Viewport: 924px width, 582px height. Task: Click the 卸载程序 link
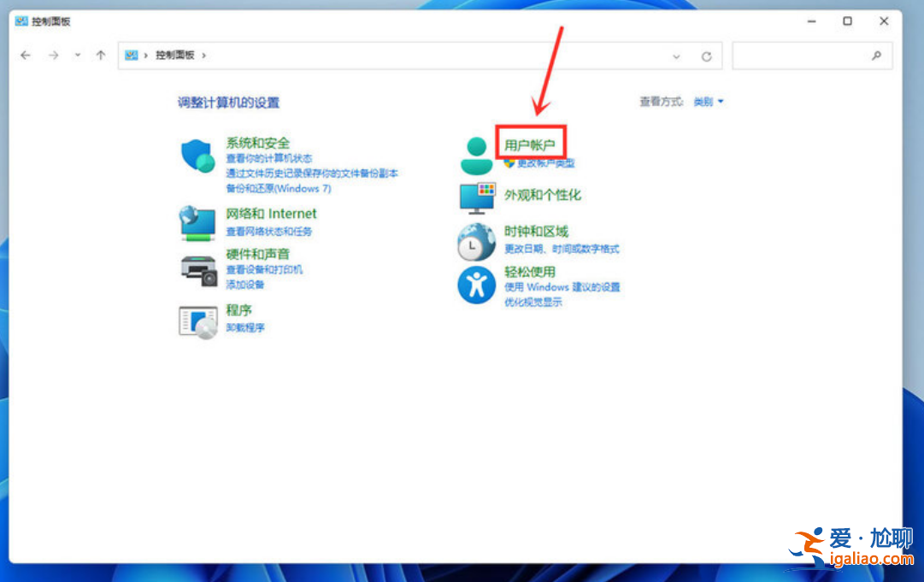pos(245,326)
